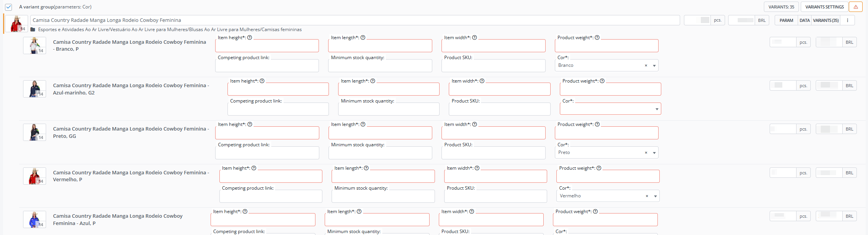Select the VARIANTS (35) tab
The image size is (868, 235).
[826, 20]
